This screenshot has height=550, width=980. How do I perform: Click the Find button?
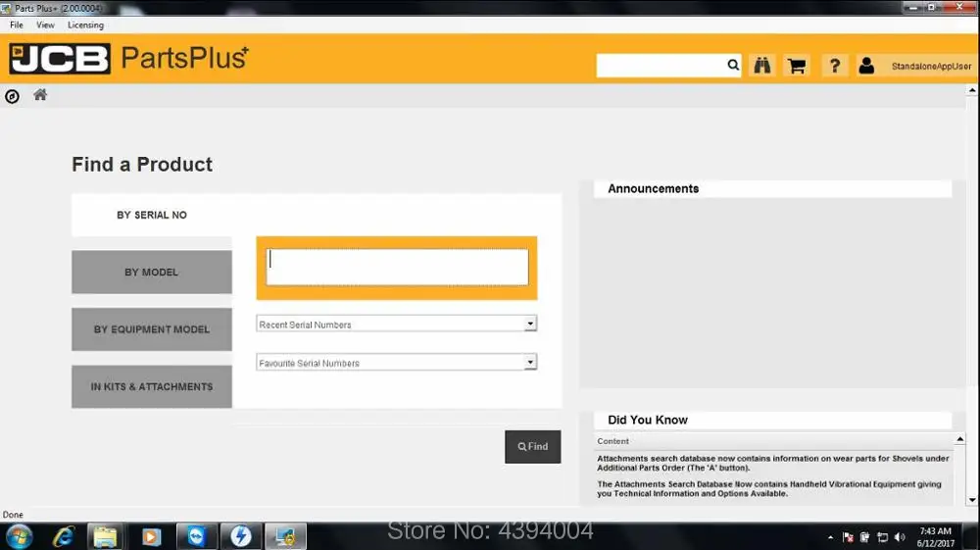point(532,447)
